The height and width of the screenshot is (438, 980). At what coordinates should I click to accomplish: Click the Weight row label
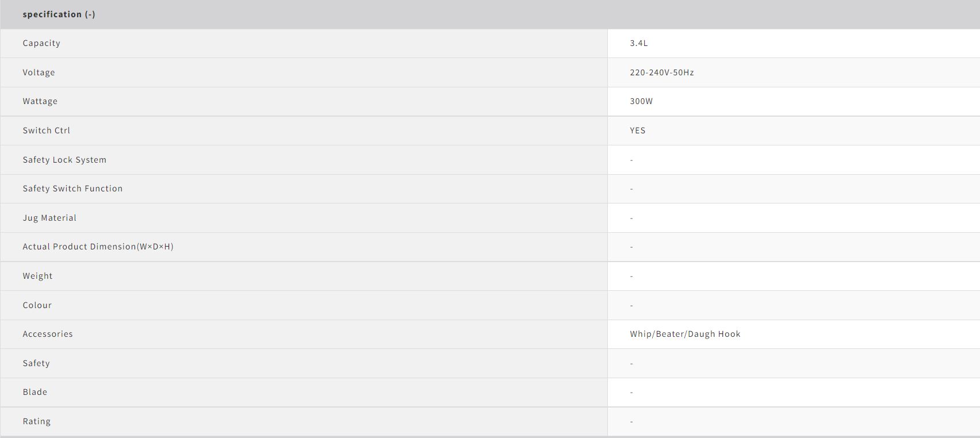coord(37,276)
